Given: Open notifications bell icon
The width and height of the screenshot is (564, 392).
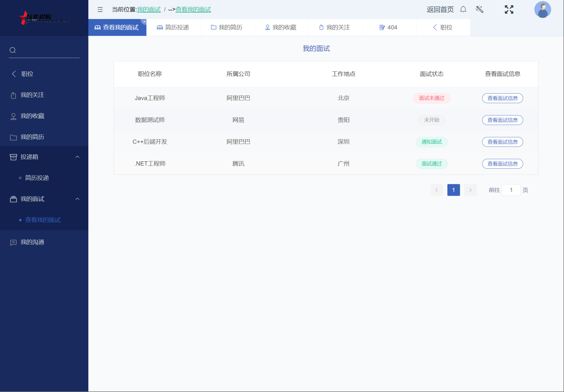Looking at the screenshot, I should (x=463, y=10).
